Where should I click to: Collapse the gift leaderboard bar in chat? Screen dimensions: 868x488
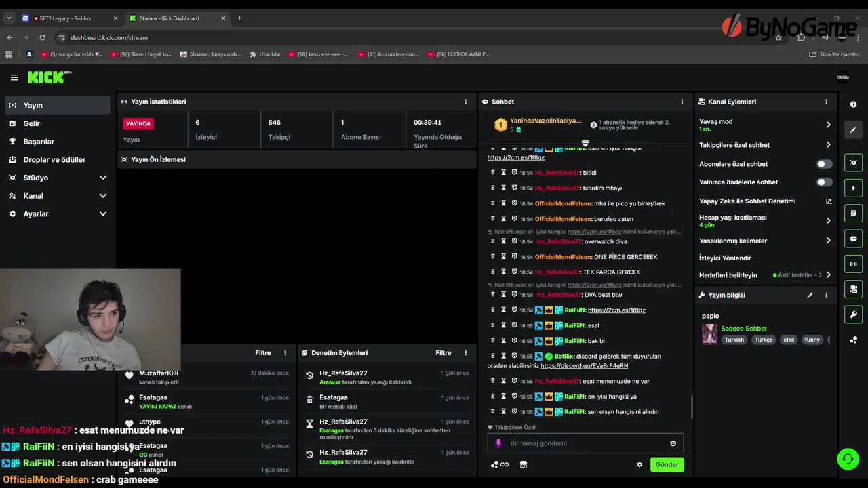585,144
